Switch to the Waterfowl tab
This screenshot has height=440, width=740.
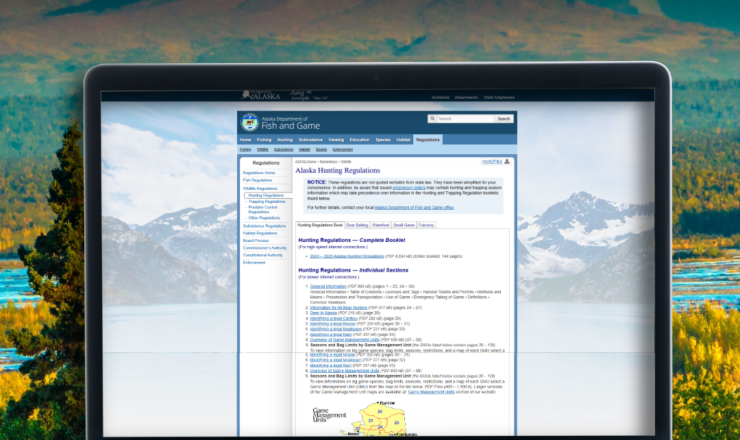point(380,225)
